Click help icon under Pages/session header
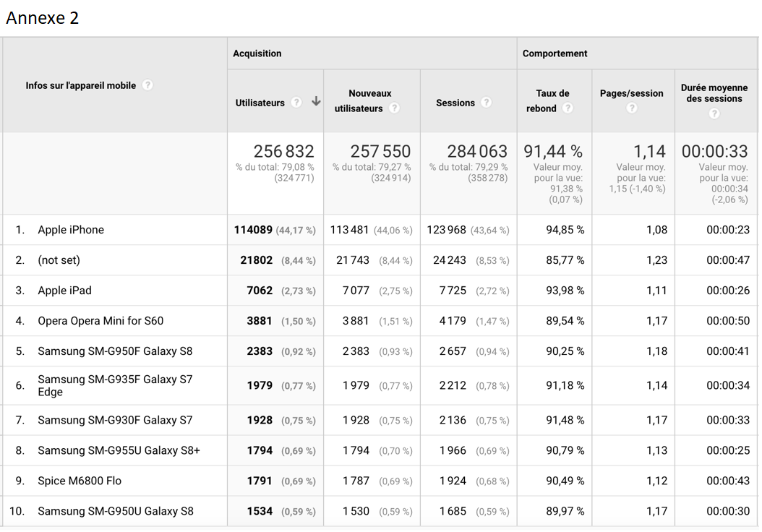This screenshot has width=762, height=532. (x=632, y=108)
